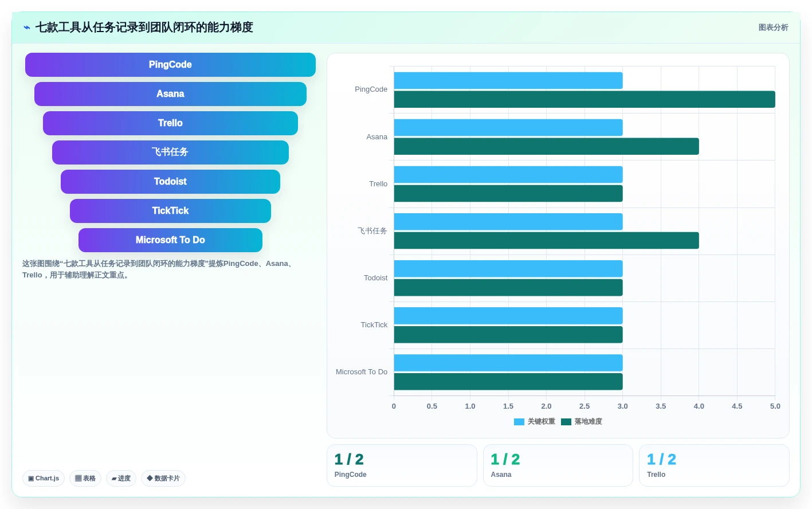Click the Chart.js tag chip
Image resolution: width=812 pixels, height=509 pixels.
(x=44, y=478)
